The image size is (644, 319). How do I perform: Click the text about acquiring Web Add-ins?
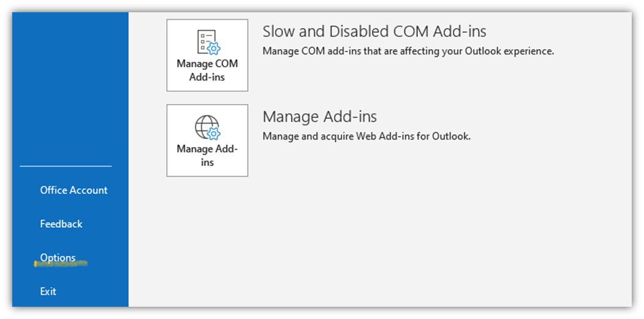[x=366, y=137]
